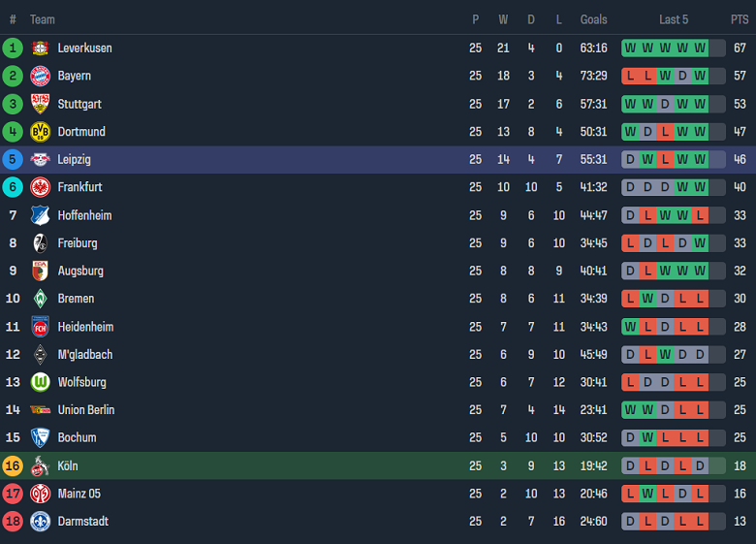Click the Leverkusen club crest icon
The width and height of the screenshot is (756, 544).
(x=40, y=48)
